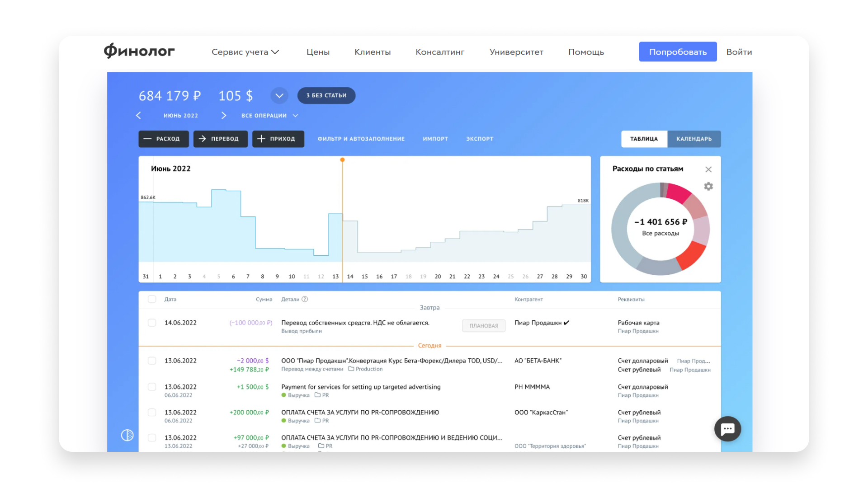868x488 pixels.
Task: Toggle the select-all checkbox in table header
Action: tap(152, 299)
